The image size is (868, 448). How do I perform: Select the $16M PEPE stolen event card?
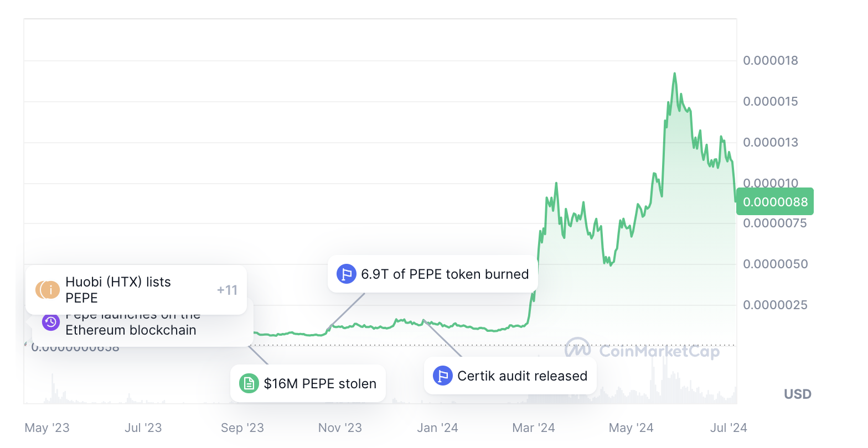pyautogui.click(x=308, y=383)
